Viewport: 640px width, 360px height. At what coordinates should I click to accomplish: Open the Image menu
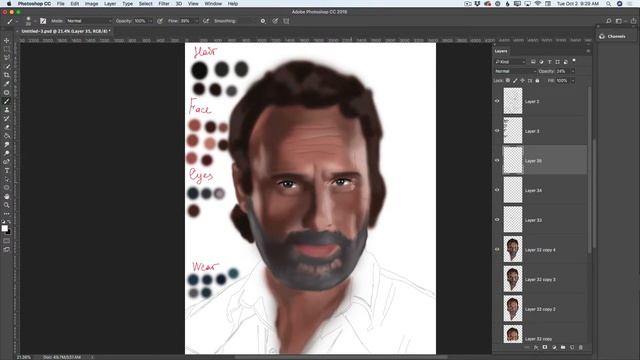[x=91, y=4]
